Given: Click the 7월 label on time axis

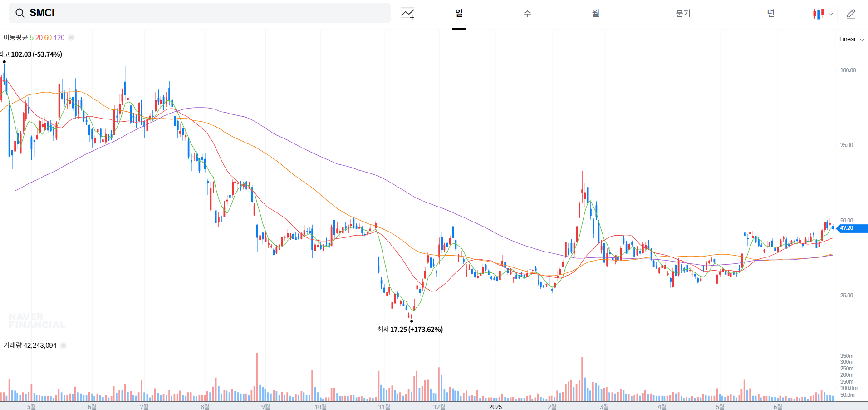Looking at the screenshot, I should (x=144, y=406).
